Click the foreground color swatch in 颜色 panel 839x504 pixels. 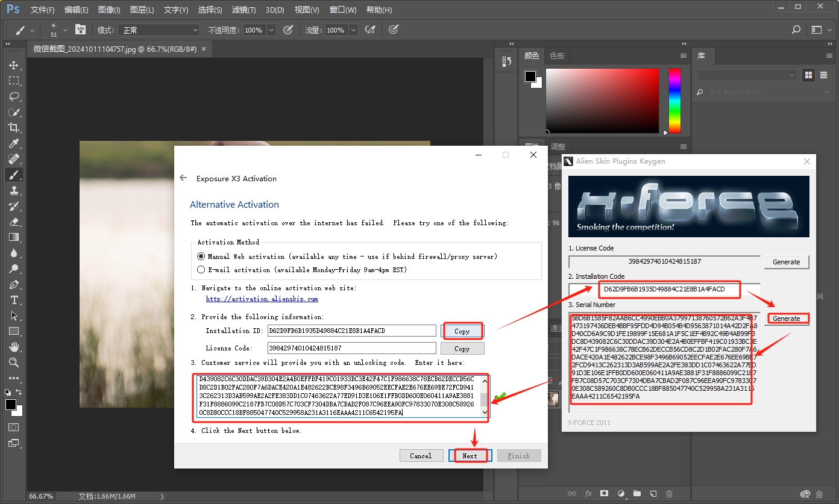click(530, 76)
